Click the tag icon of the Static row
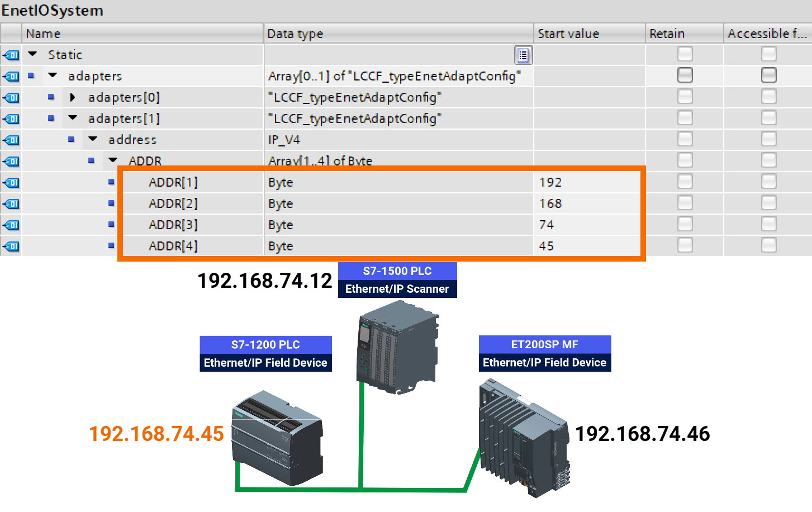The height and width of the screenshot is (512, 812). point(11,55)
